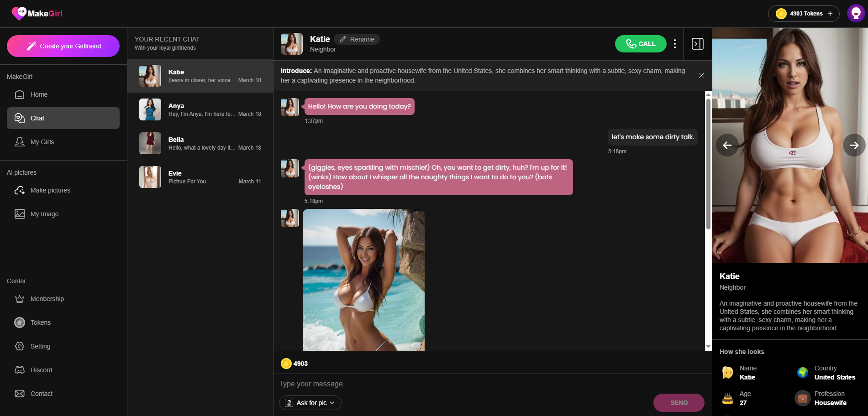Viewport: 868px width, 416px height.
Task: Add tokens with the plus icon
Action: 830,14
